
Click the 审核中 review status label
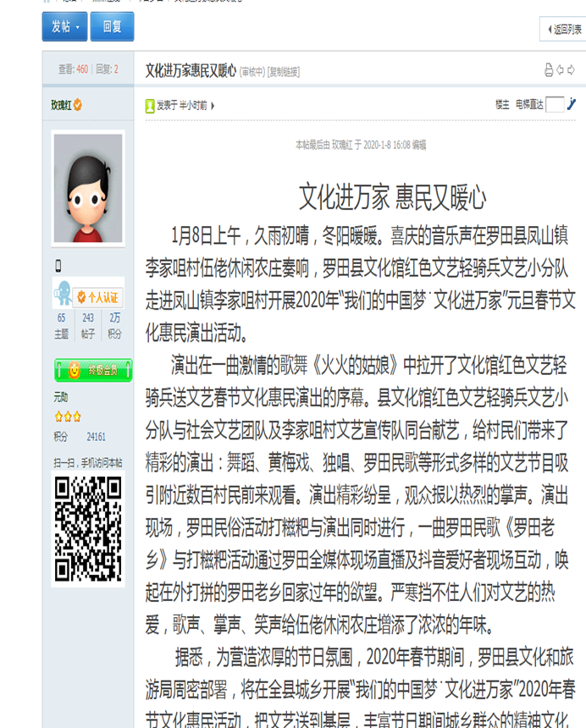[x=252, y=72]
